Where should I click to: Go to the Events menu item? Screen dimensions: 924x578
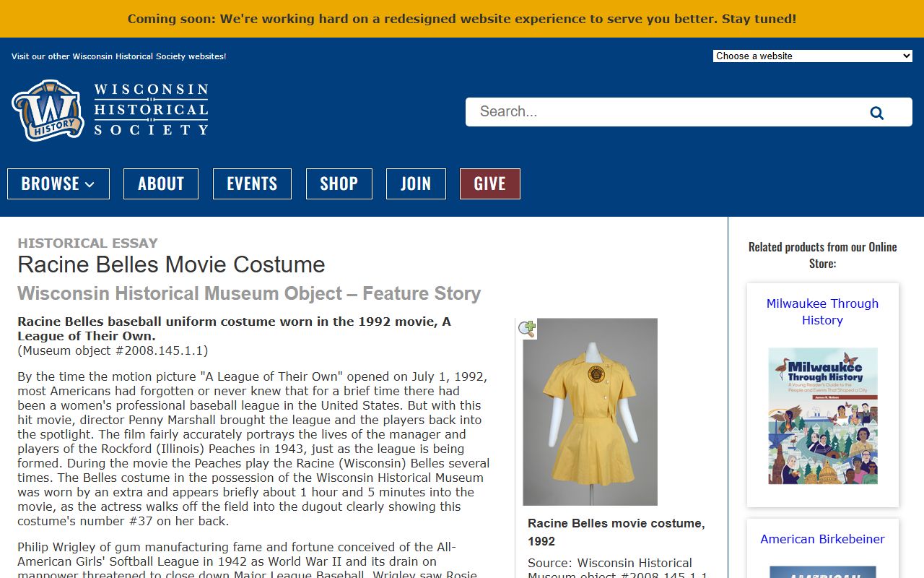pos(252,184)
